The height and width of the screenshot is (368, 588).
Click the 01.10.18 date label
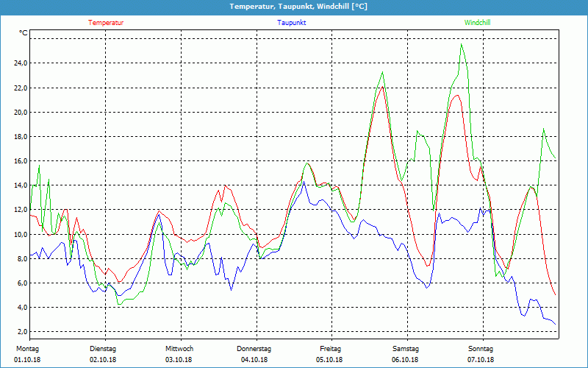[27, 360]
